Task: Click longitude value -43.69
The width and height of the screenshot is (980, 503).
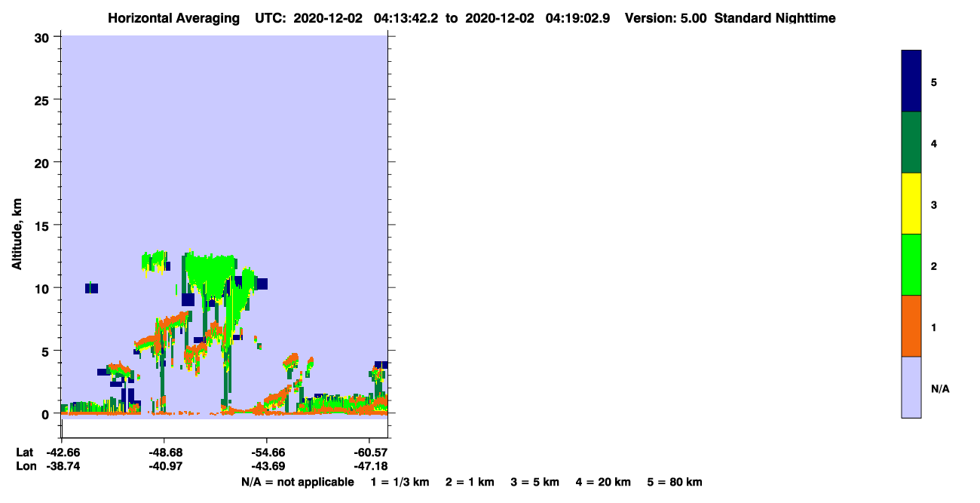Action: click(267, 467)
